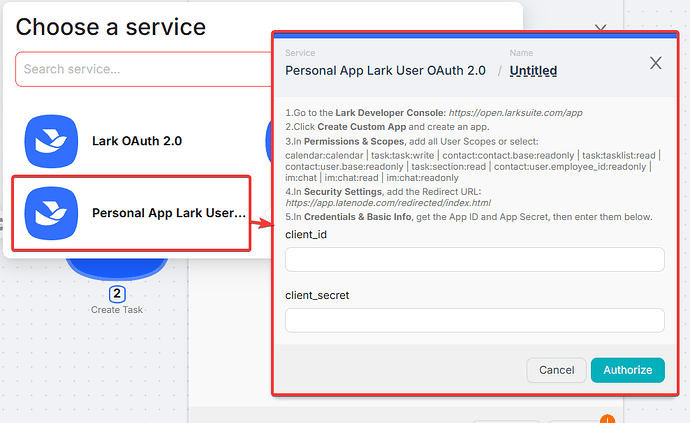Click the latenode Redirect URL text
Image resolution: width=690 pixels, height=423 pixels.
(x=388, y=203)
